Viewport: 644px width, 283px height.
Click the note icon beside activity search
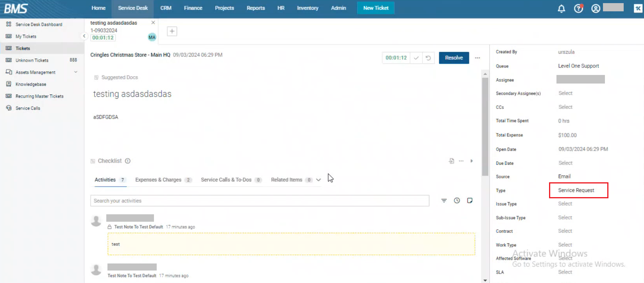tap(470, 201)
